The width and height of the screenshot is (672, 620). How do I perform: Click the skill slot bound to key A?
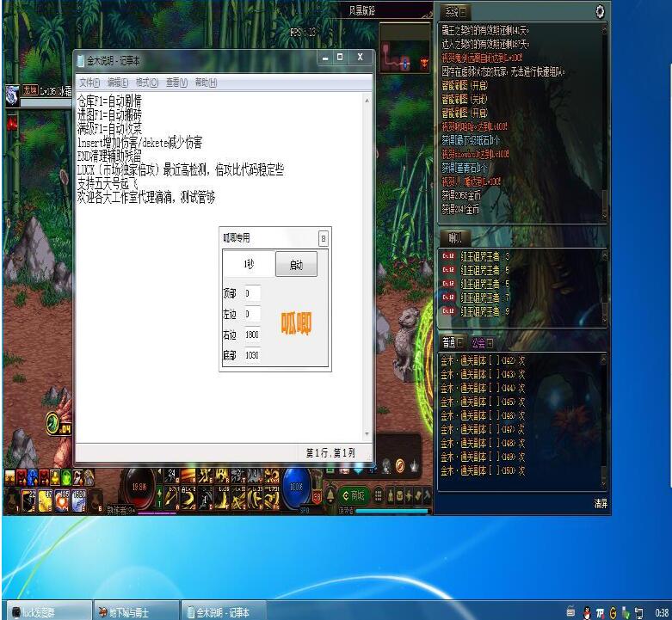coord(171,499)
